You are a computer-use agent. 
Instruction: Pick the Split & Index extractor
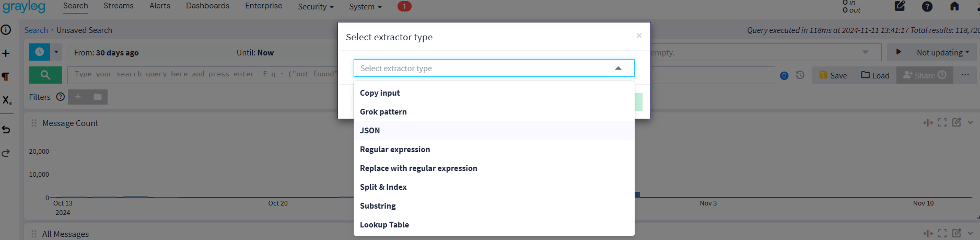[383, 187]
